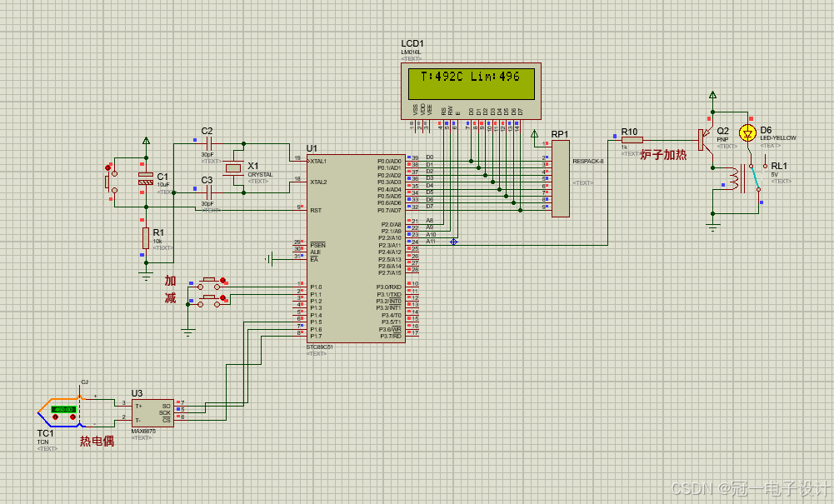Select resistor R1 symbol
The image size is (834, 504).
(146, 237)
